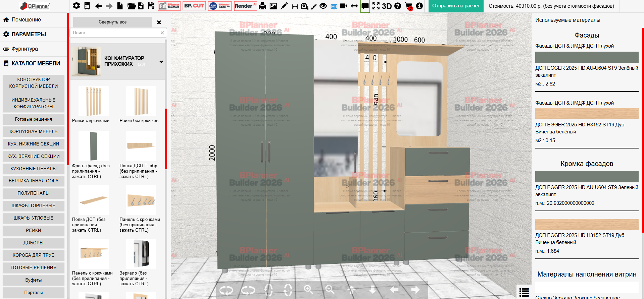The height and width of the screenshot is (299, 644).
Task: Save a picture with the image icon
Action: (274, 6)
